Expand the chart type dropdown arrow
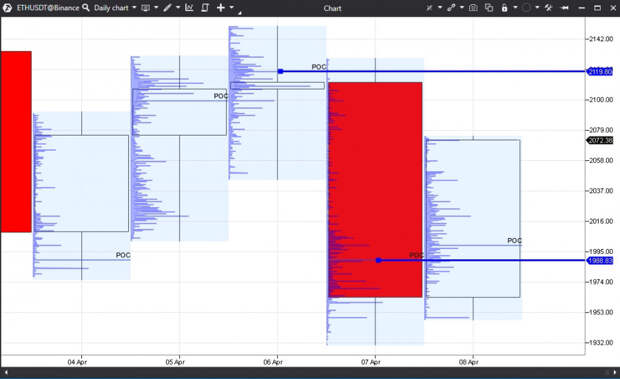Viewport: 620px width, 379px height. point(156,8)
